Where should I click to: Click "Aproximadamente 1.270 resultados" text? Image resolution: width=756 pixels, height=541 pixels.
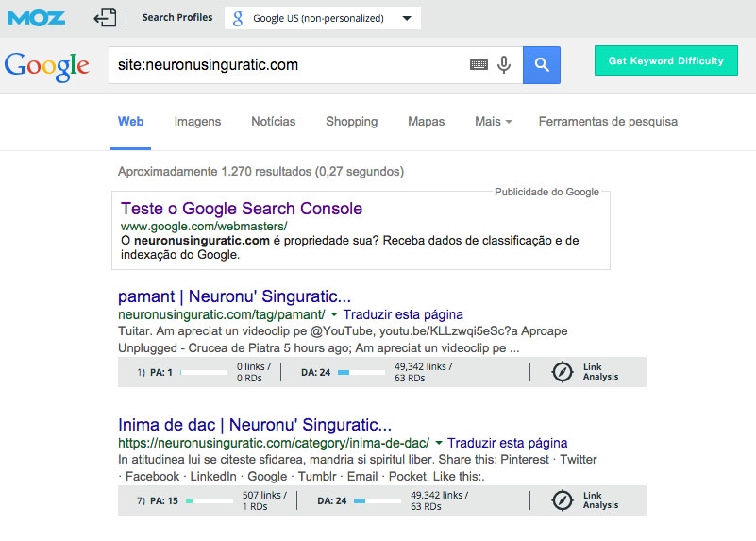(x=214, y=172)
